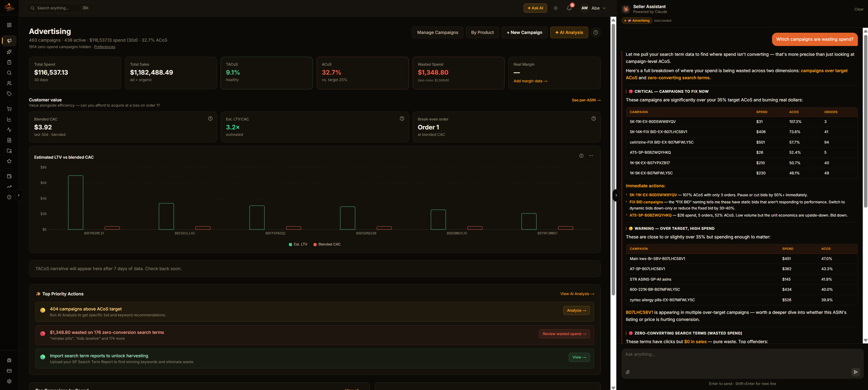Open the bug report sidebar icon
The height and width of the screenshot is (390, 868).
coord(9,361)
